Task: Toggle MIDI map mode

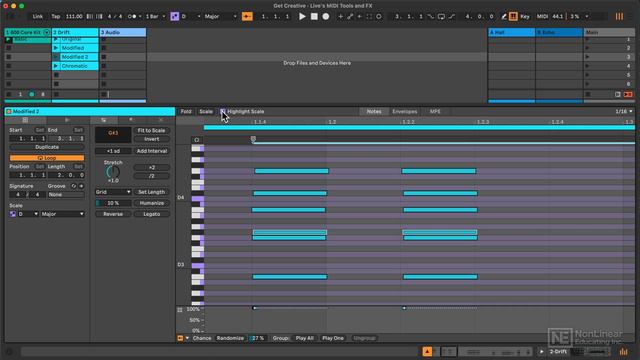Action: pyautogui.click(x=542, y=16)
